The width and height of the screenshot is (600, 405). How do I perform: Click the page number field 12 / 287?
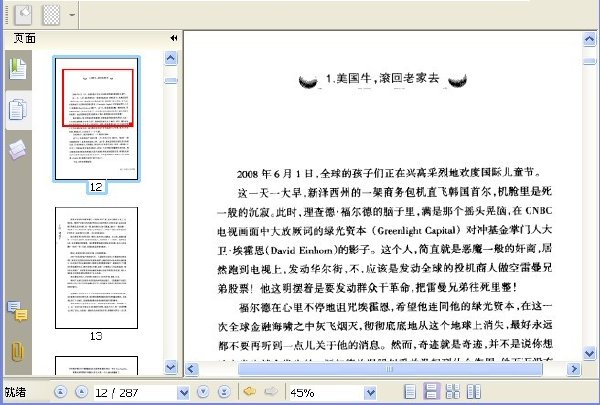136,393
